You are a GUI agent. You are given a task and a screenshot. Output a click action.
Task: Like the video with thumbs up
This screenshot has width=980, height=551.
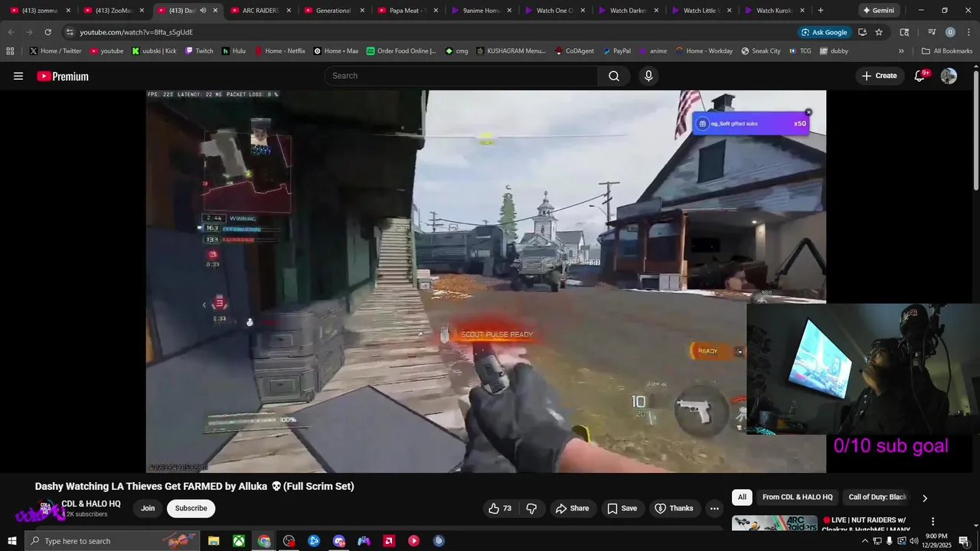500,508
